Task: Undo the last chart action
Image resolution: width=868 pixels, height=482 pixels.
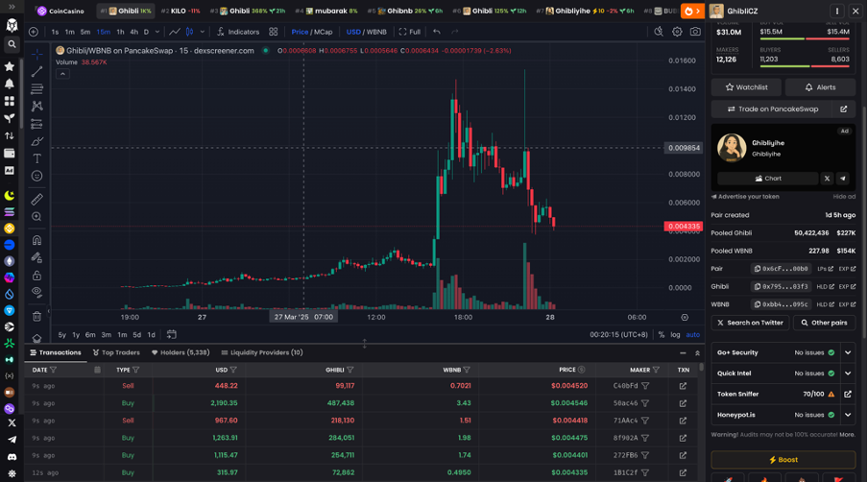Action: [437, 32]
